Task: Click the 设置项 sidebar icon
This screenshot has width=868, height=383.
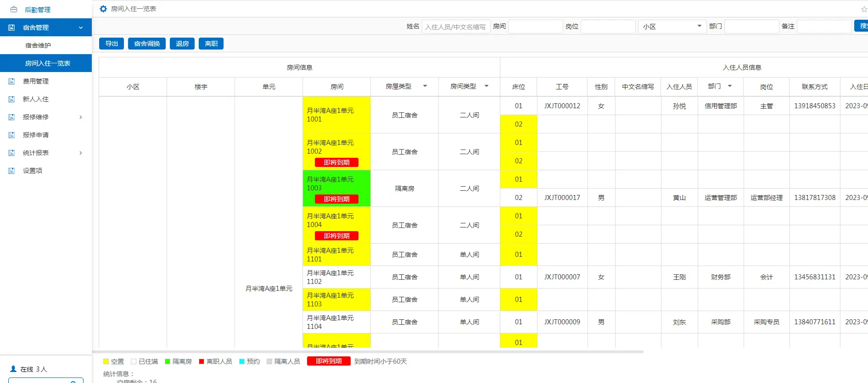Action: point(11,171)
